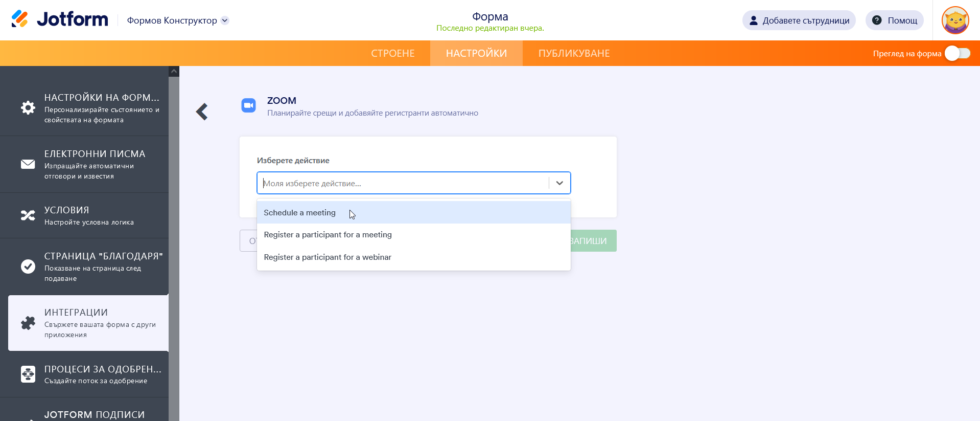
Task: Click the Thank You page checkmark icon
Action: 28,267
